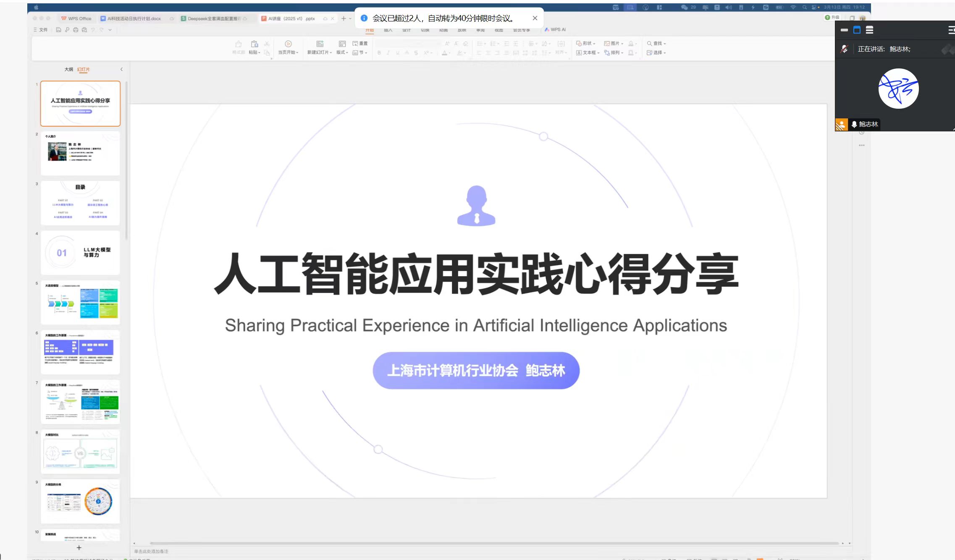This screenshot has width=955, height=560.
Task: Click the muted microphone icon in meeting panel
Action: click(x=844, y=49)
